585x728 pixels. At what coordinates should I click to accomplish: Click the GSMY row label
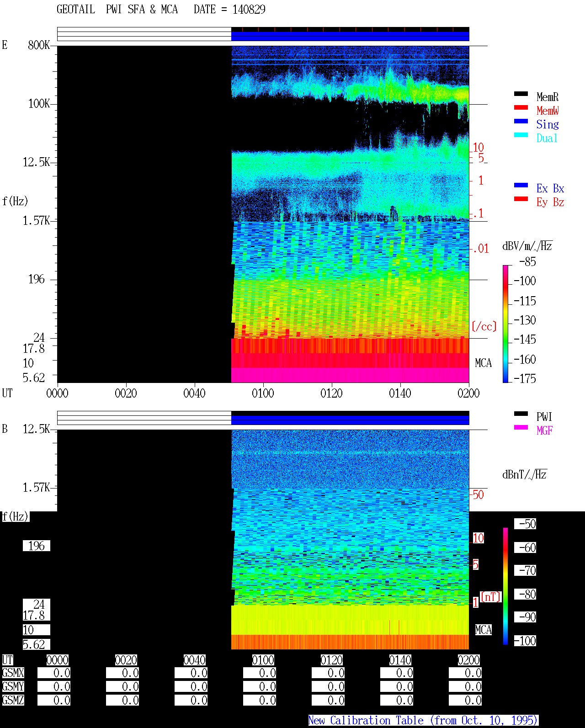[x=13, y=687]
